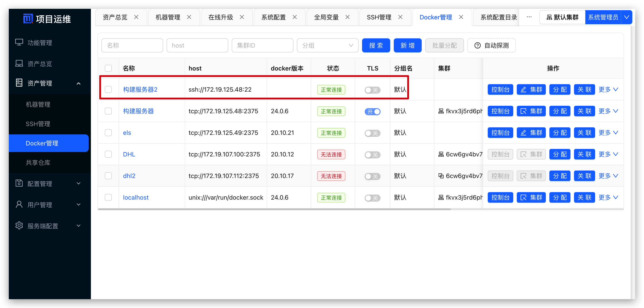Select all rows with header checkbox
The image size is (644, 308).
point(108,68)
